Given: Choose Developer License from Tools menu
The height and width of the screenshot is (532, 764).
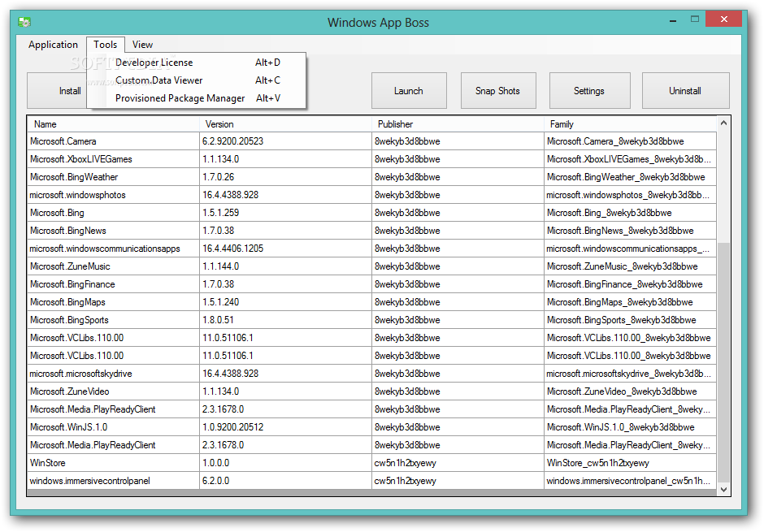Looking at the screenshot, I should (x=197, y=63).
